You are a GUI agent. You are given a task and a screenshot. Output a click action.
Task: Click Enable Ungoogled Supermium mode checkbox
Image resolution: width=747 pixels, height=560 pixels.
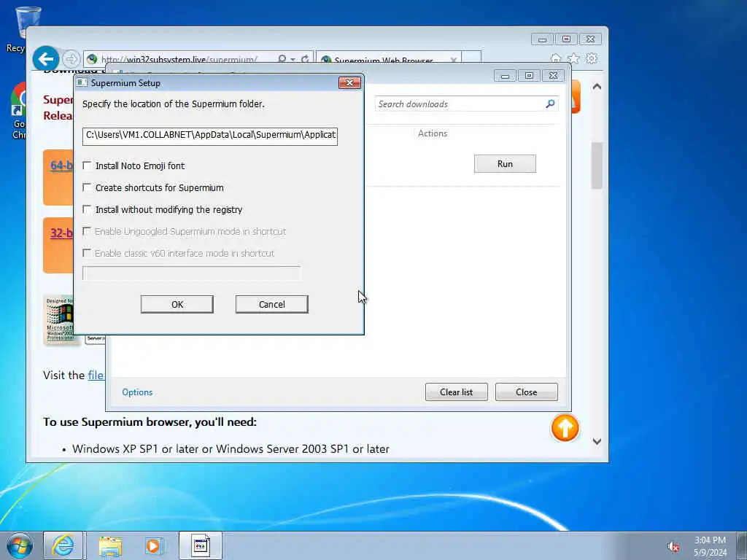click(87, 231)
